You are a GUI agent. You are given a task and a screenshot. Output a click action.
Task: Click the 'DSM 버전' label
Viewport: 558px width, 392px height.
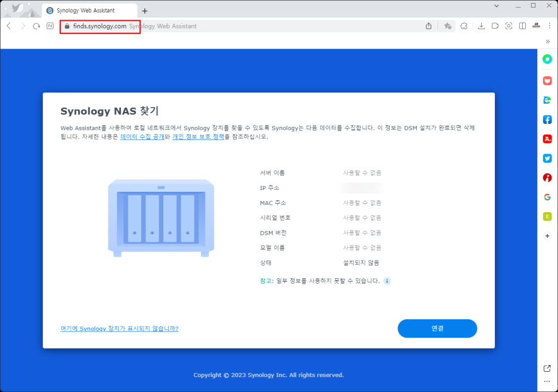tap(273, 233)
